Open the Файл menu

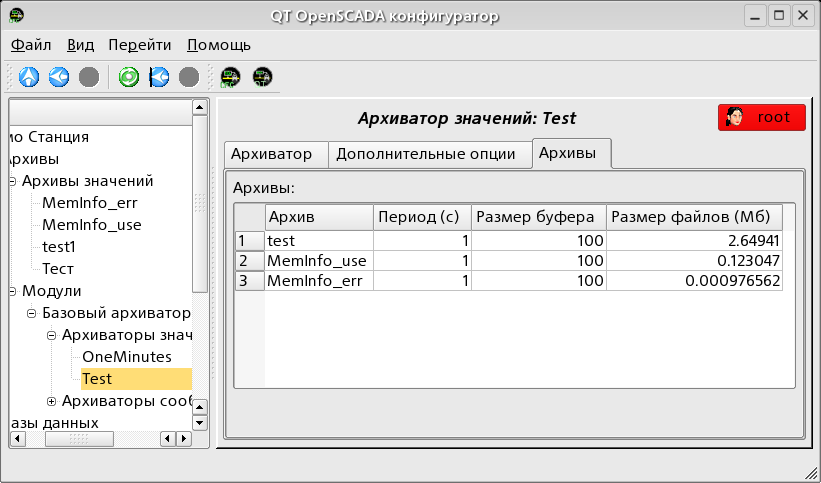tap(31, 45)
